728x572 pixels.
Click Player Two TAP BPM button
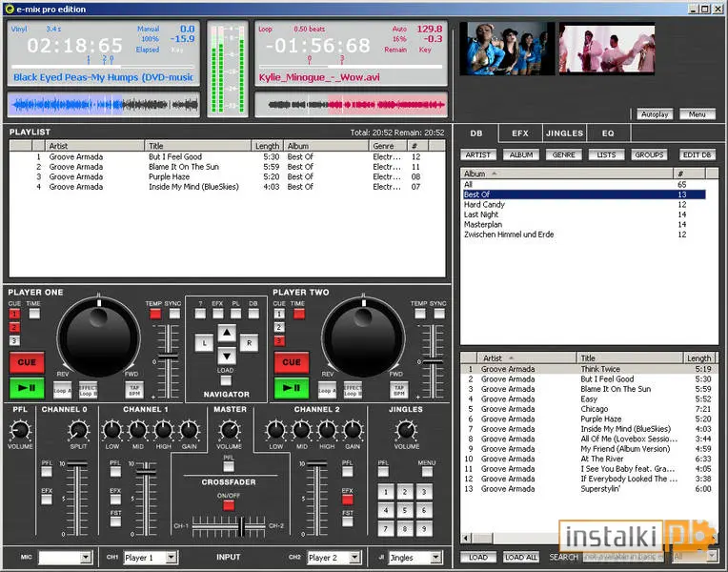[399, 390]
